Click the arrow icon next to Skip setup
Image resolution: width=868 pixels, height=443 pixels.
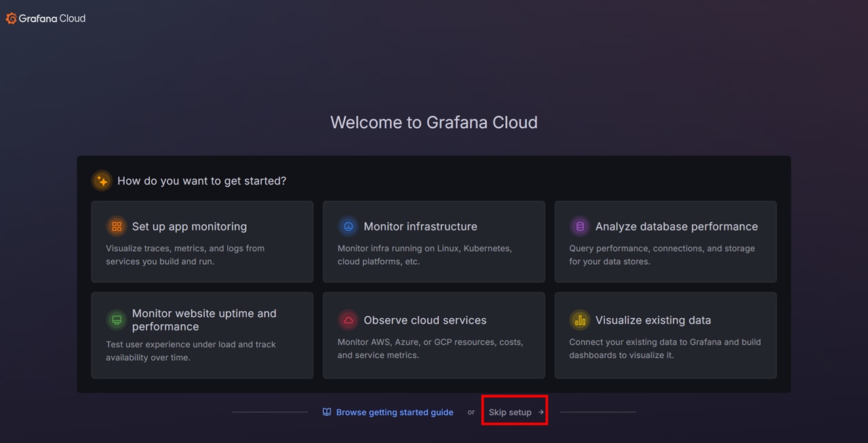541,412
